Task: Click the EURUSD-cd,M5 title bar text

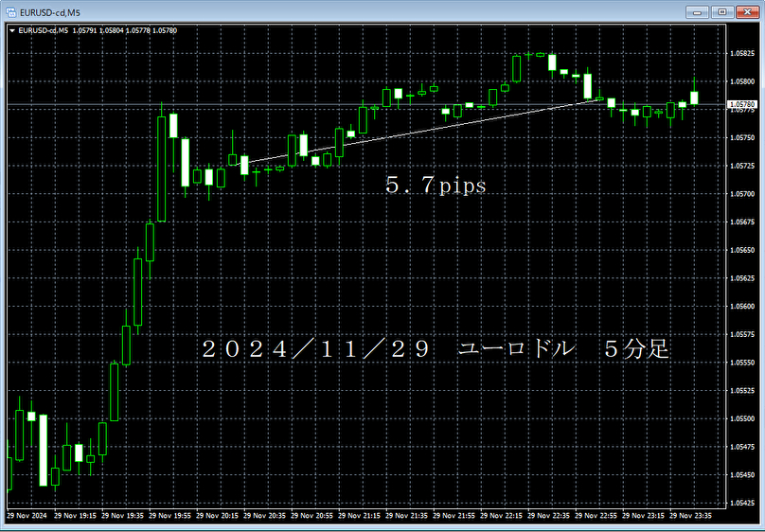Action: click(x=49, y=11)
